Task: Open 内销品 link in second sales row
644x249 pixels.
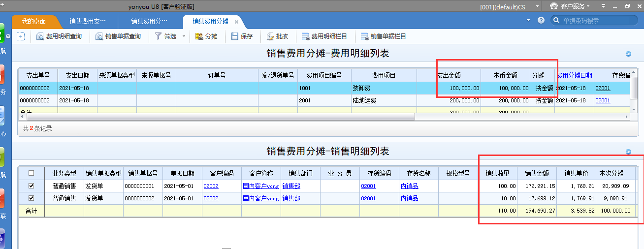Action: [410, 198]
